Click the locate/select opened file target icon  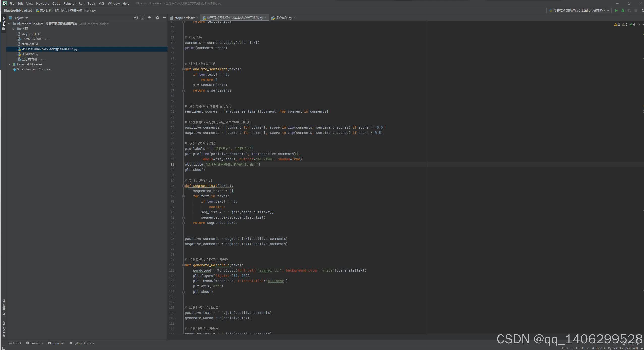coord(136,18)
